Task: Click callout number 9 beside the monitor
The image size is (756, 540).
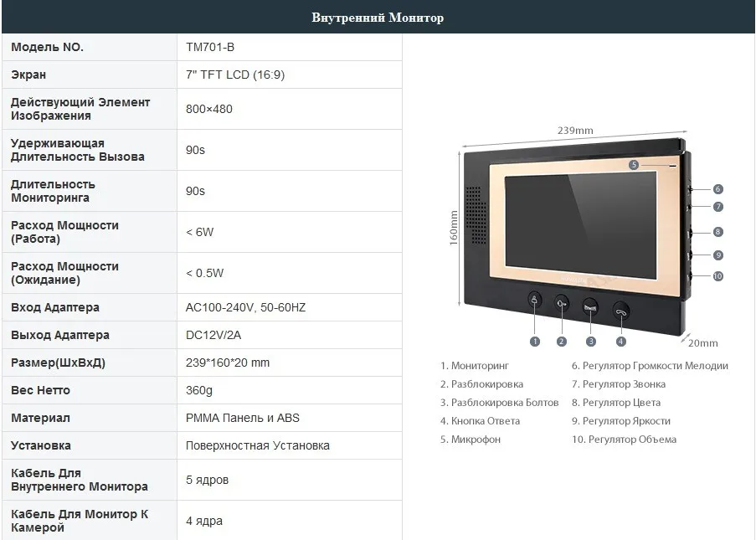Action: point(718,255)
